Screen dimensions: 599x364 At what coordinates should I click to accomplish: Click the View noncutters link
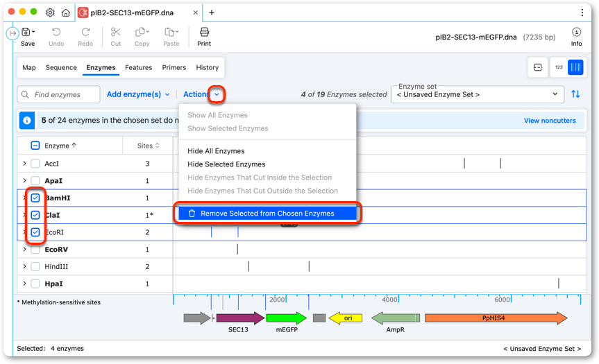point(549,121)
